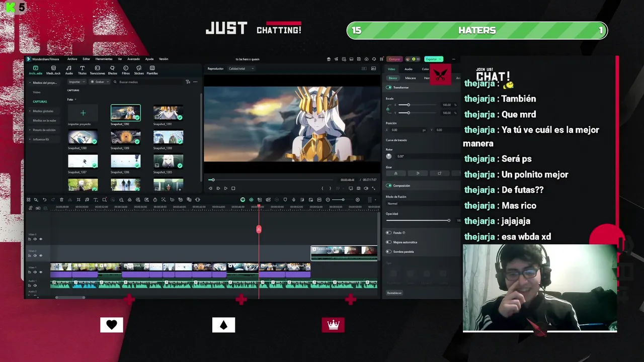Click the media filter icon
The height and width of the screenshot is (362, 644).
(x=188, y=82)
